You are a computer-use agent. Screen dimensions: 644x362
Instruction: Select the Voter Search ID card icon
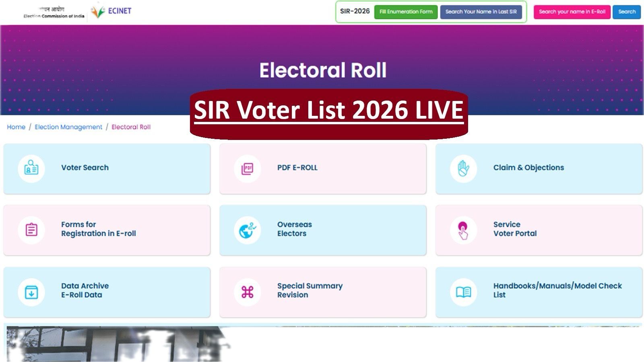click(x=31, y=169)
